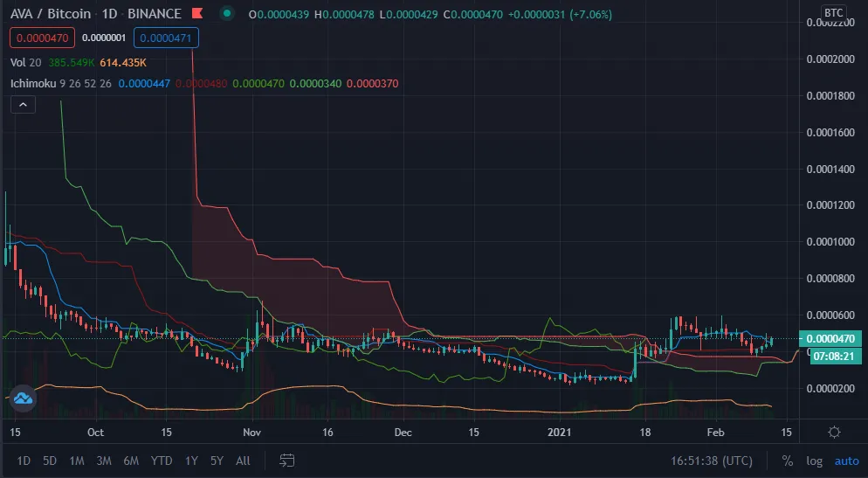Image resolution: width=868 pixels, height=478 pixels.
Task: Select the YTD time range
Action: (161, 461)
